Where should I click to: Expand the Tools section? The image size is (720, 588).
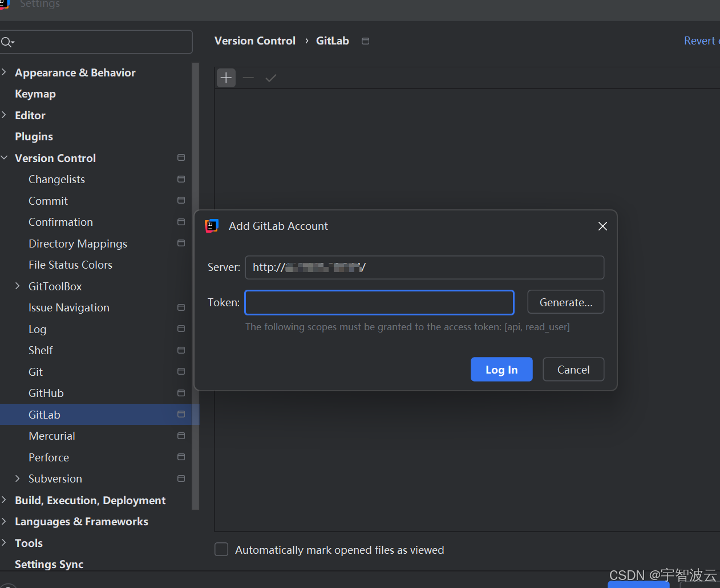pos(4,542)
